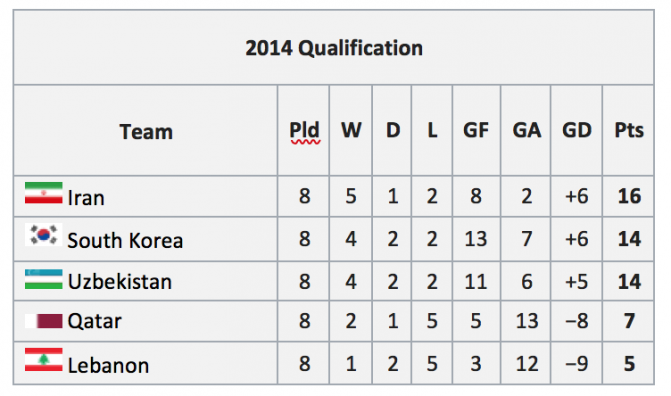Screen dimensions: 671x396
Task: Select the 2014 Qualification title cell
Action: point(334,48)
